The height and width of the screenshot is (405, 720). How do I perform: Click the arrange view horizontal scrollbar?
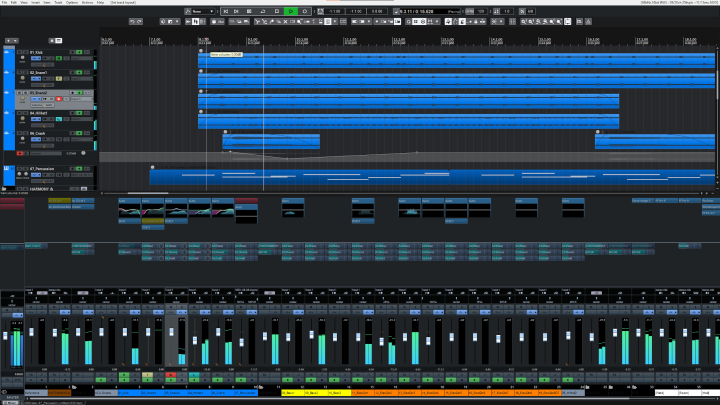pyautogui.click(x=148, y=193)
